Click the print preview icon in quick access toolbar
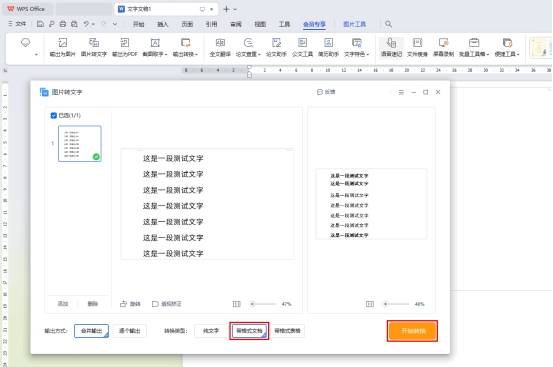Viewport: 553px width, 367px height. (x=74, y=24)
